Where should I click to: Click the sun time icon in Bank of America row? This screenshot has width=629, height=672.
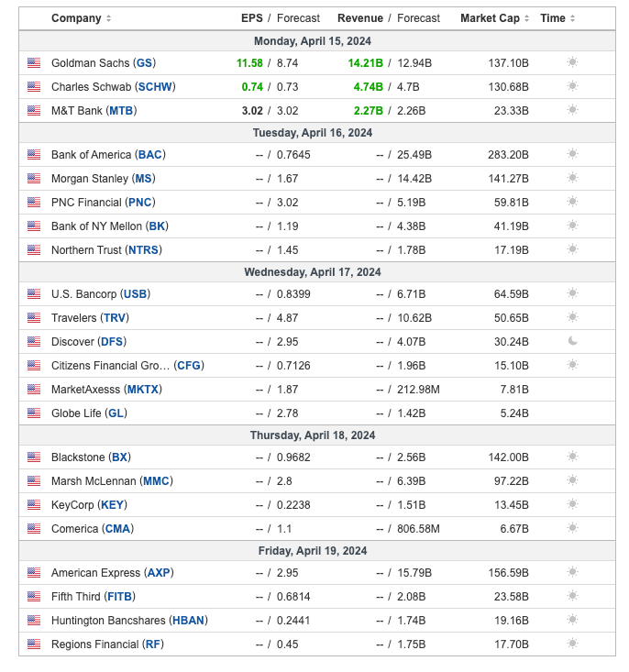(572, 154)
